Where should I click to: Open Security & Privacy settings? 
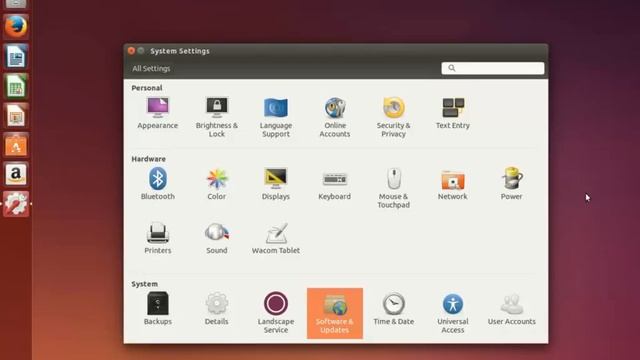(x=393, y=118)
